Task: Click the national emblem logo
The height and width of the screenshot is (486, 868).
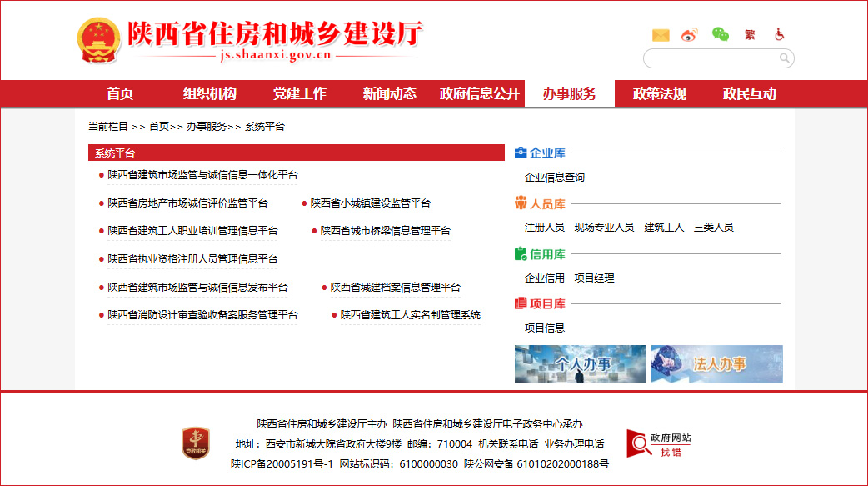Action: coord(99,39)
